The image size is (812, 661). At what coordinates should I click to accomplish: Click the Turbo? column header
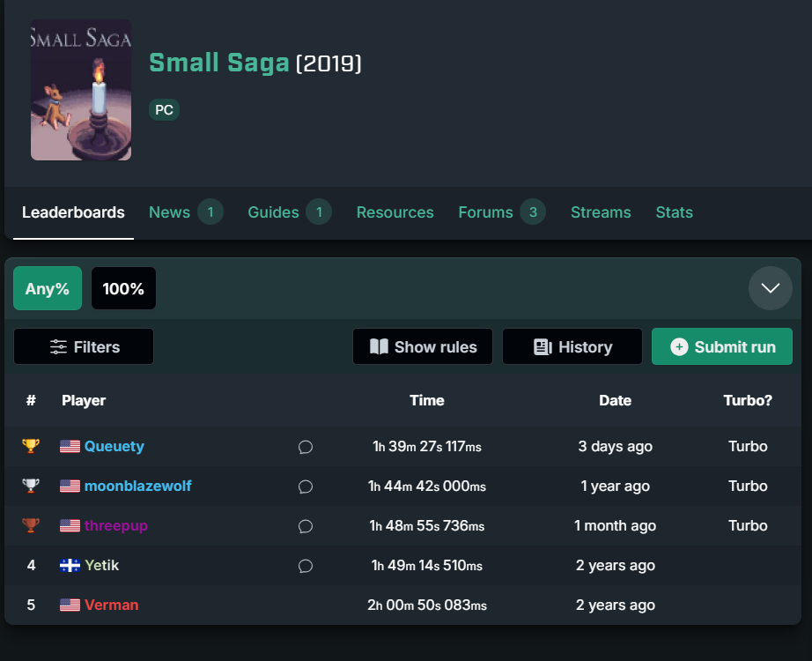748,400
